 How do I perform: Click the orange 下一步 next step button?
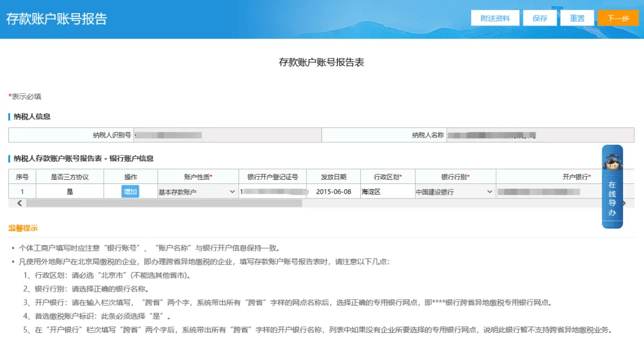pyautogui.click(x=618, y=18)
